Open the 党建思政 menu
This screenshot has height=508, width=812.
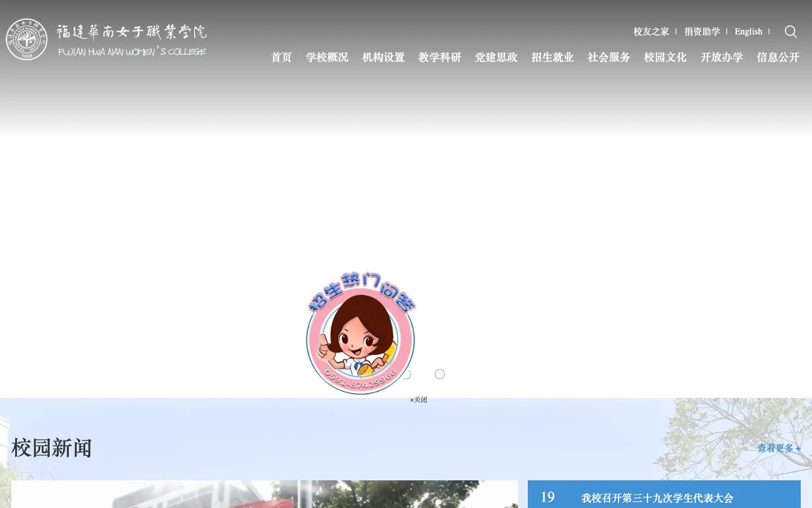(x=496, y=57)
